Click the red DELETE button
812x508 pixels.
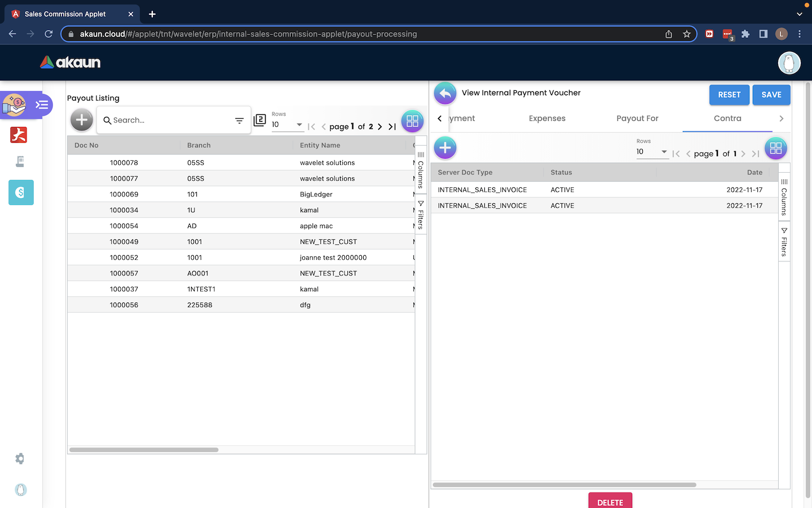[610, 501]
